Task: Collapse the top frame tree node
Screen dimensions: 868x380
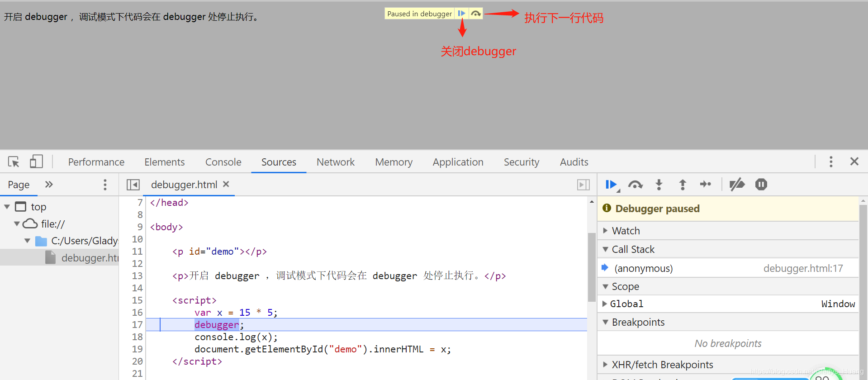Action: pos(7,207)
